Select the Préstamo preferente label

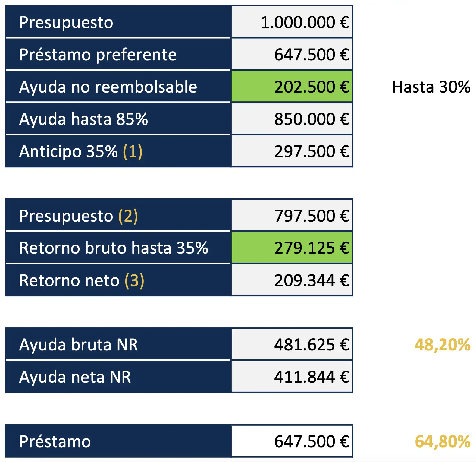(98, 55)
